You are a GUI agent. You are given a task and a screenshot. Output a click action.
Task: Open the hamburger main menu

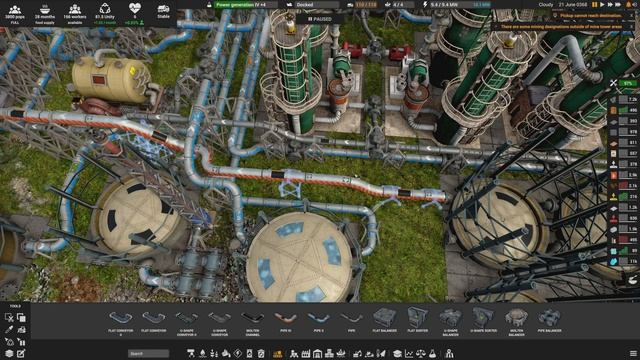tap(633, 353)
